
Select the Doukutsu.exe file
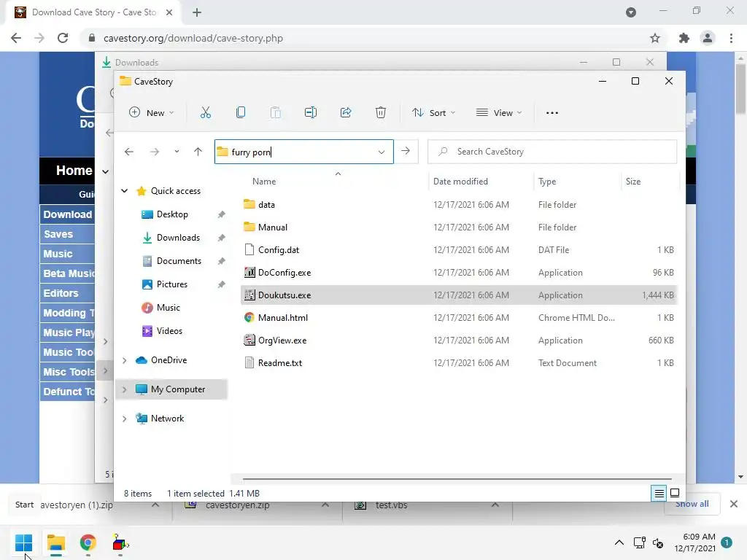(x=458, y=295)
